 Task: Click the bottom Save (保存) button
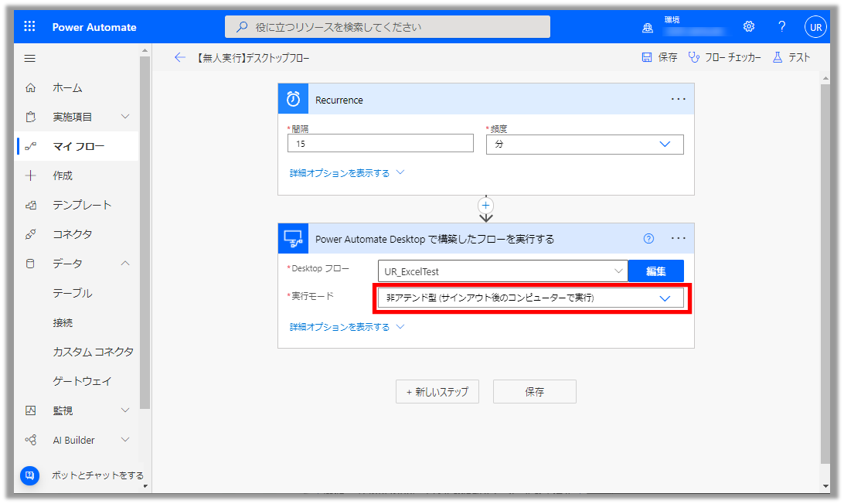(535, 391)
